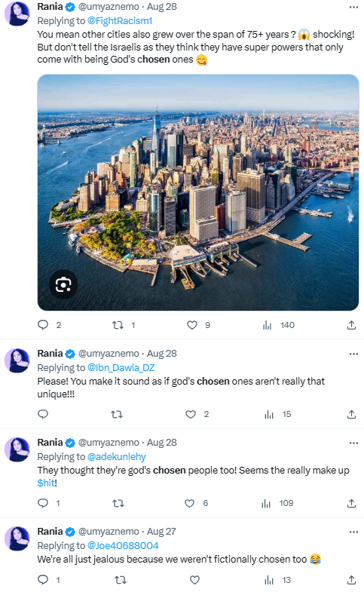This screenshot has height=592, width=364.
Task: Reply to the tweet addressed to @Joe40688004
Action: point(44,579)
